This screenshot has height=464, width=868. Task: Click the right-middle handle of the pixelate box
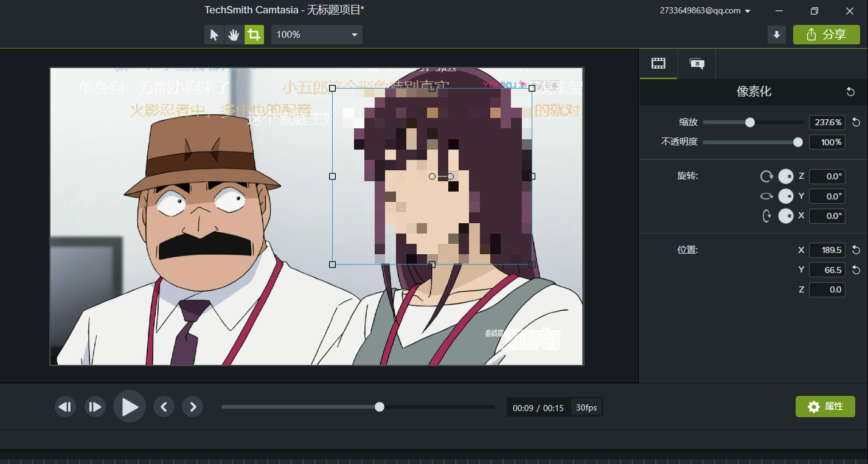click(532, 176)
